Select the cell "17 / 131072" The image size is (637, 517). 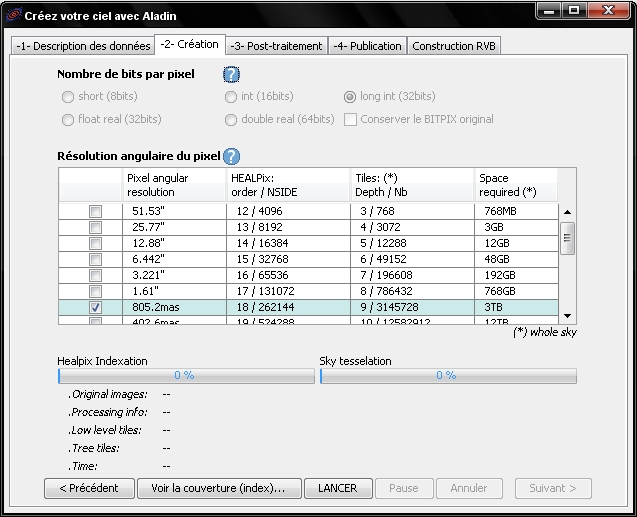[x=288, y=291]
